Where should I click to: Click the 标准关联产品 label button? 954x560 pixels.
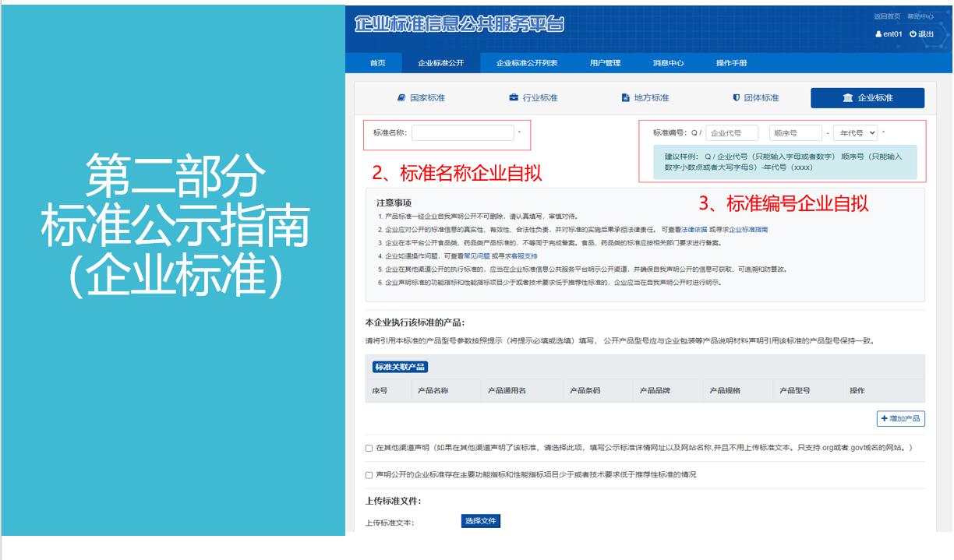pyautogui.click(x=400, y=367)
